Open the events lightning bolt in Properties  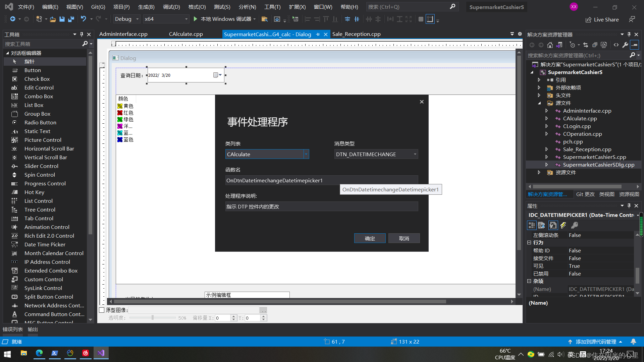coord(563,225)
